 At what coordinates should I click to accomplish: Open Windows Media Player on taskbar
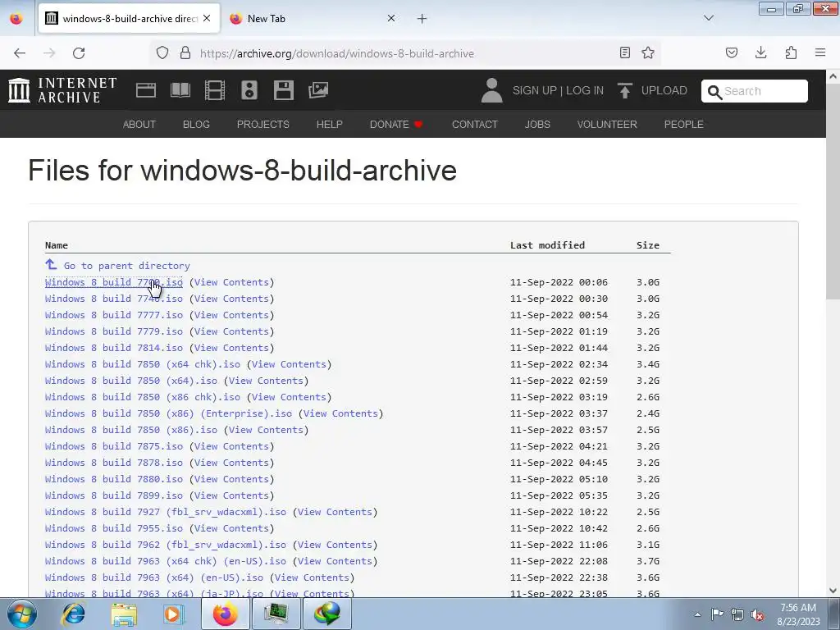tap(174, 614)
